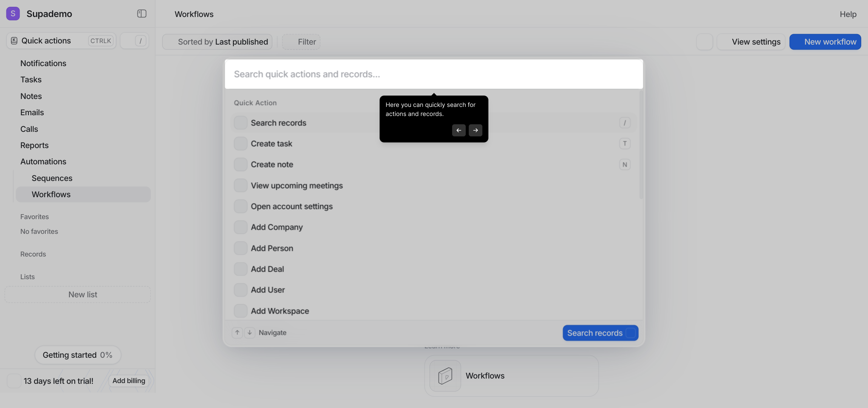Choose the Add Workspace action

click(434, 311)
